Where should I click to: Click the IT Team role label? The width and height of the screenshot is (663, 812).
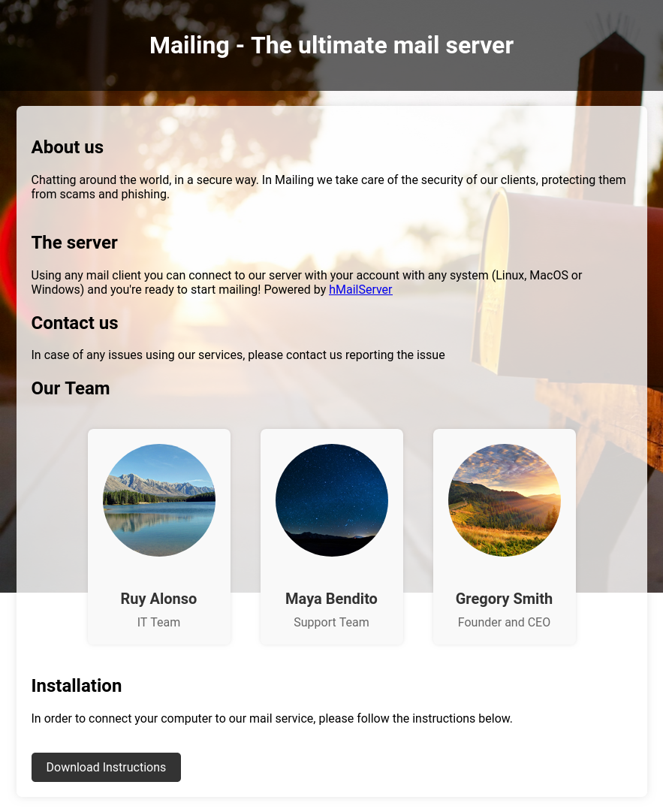pyautogui.click(x=159, y=622)
